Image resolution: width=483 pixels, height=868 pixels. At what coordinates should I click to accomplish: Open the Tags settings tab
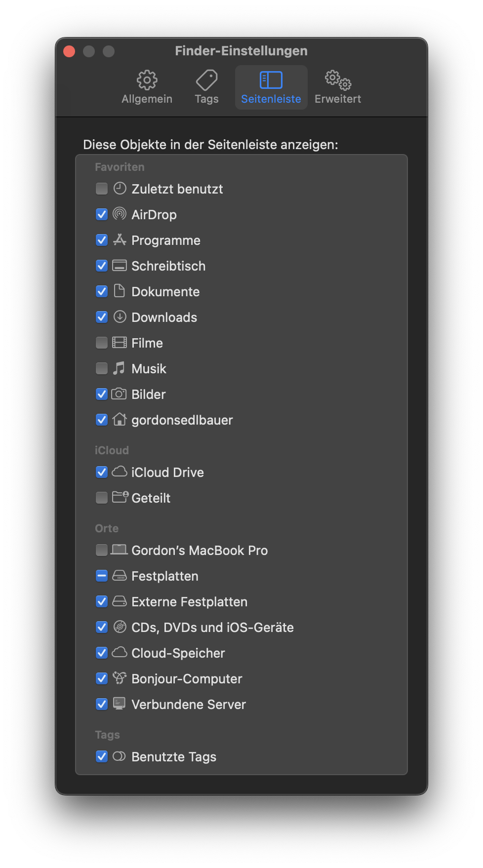coord(206,87)
